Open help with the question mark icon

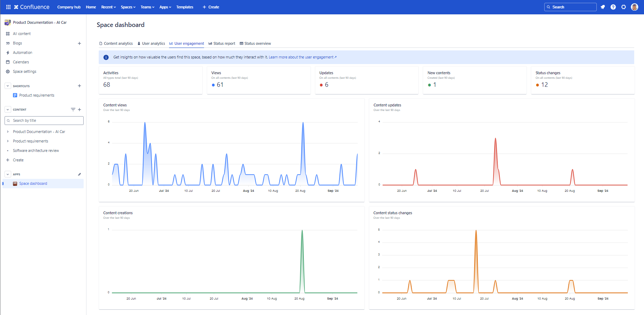tap(613, 7)
